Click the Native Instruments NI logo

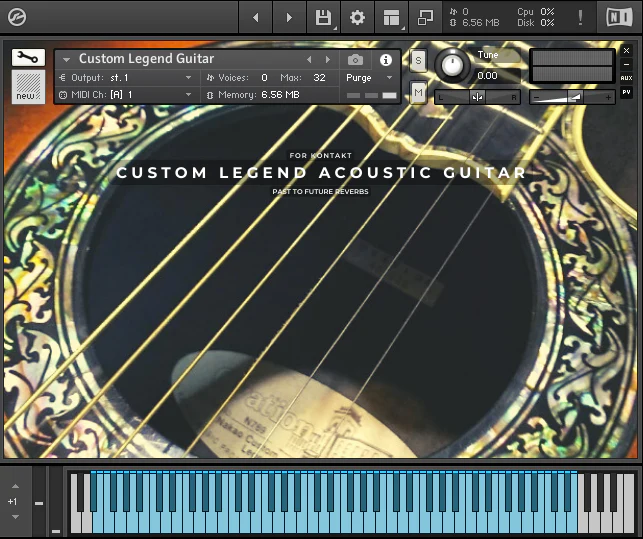pyautogui.click(x=619, y=17)
